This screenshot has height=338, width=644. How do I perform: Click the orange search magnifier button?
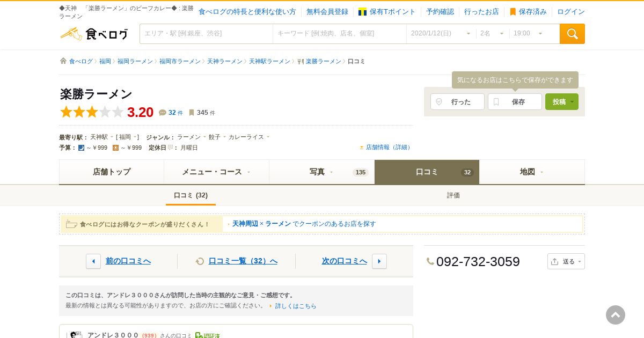(x=572, y=34)
